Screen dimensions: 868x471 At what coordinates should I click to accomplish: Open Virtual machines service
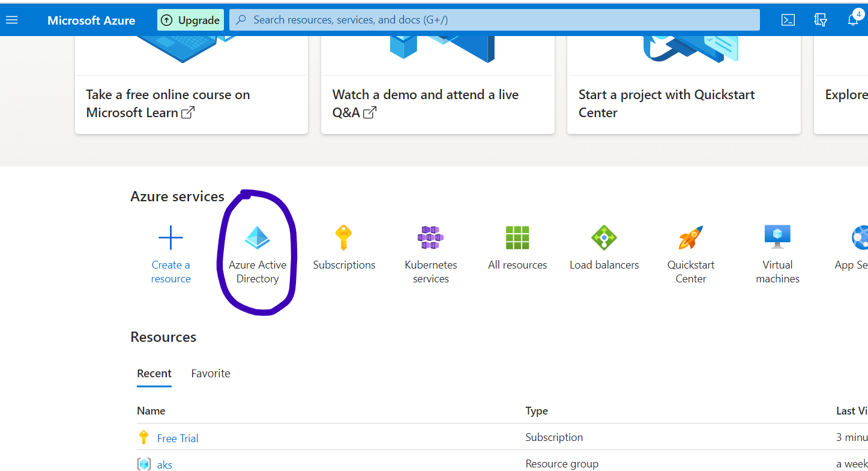[777, 238]
